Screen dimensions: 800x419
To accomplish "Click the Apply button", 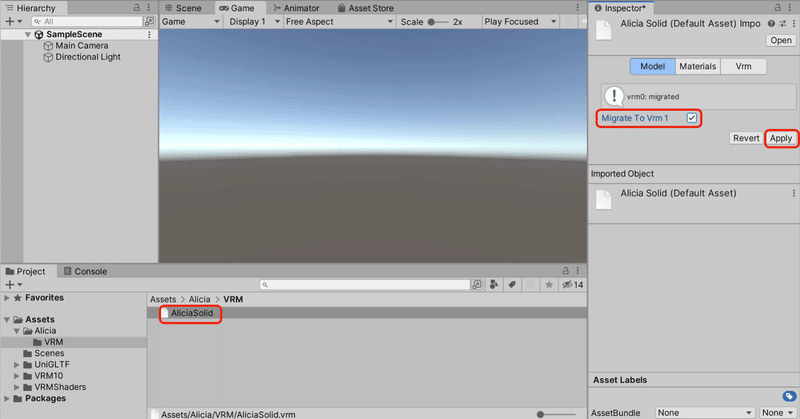I will pyautogui.click(x=781, y=138).
